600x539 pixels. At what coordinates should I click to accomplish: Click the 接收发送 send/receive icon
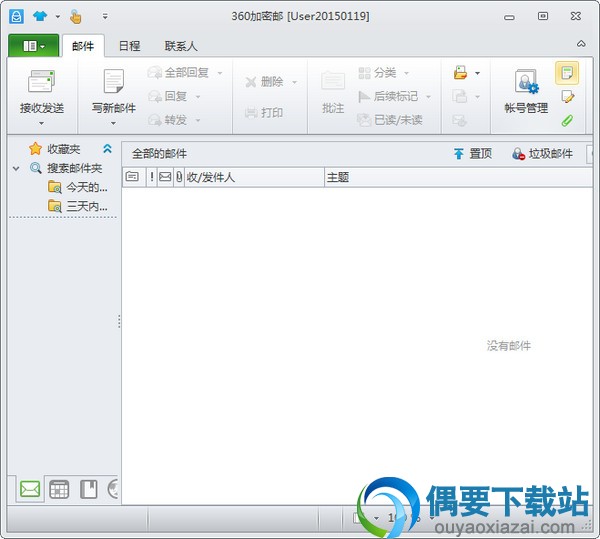point(41,81)
